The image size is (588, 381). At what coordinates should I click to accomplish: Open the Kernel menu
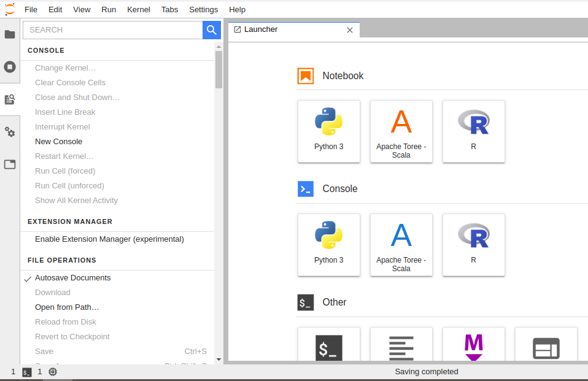138,9
